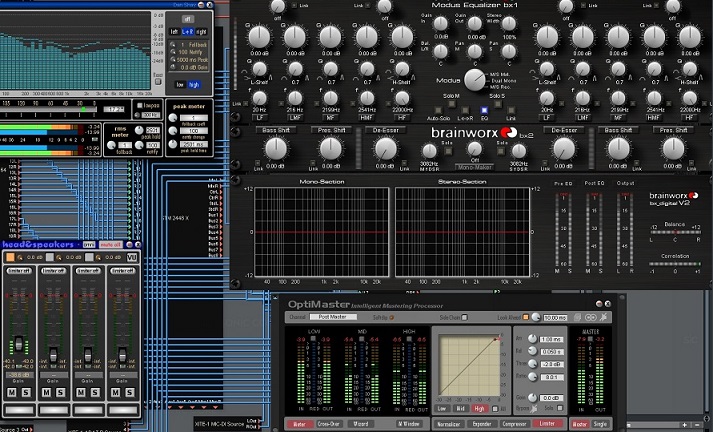Select the Single mode tab in OptiMaster

[600, 424]
